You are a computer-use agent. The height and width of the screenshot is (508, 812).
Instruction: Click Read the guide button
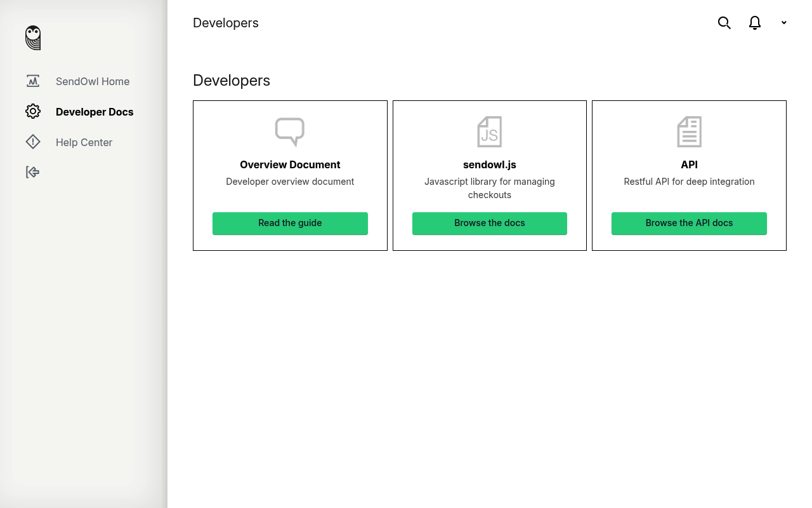coord(290,224)
